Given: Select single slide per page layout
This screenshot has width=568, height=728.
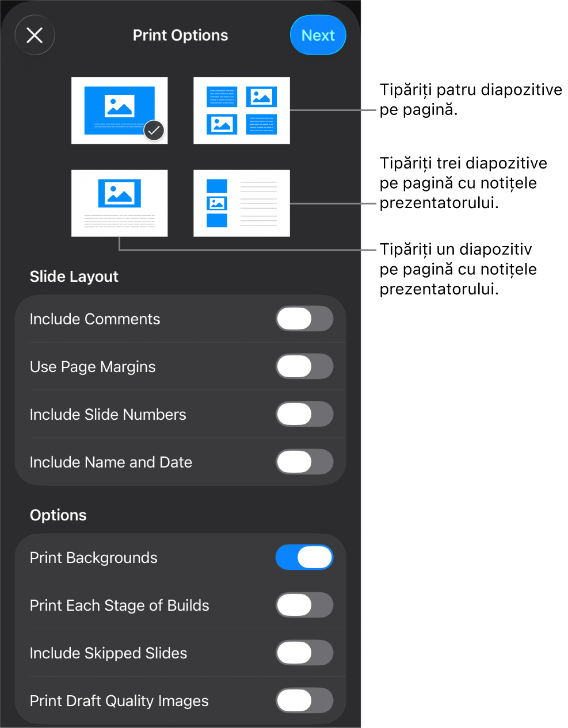Looking at the screenshot, I should pos(120,110).
